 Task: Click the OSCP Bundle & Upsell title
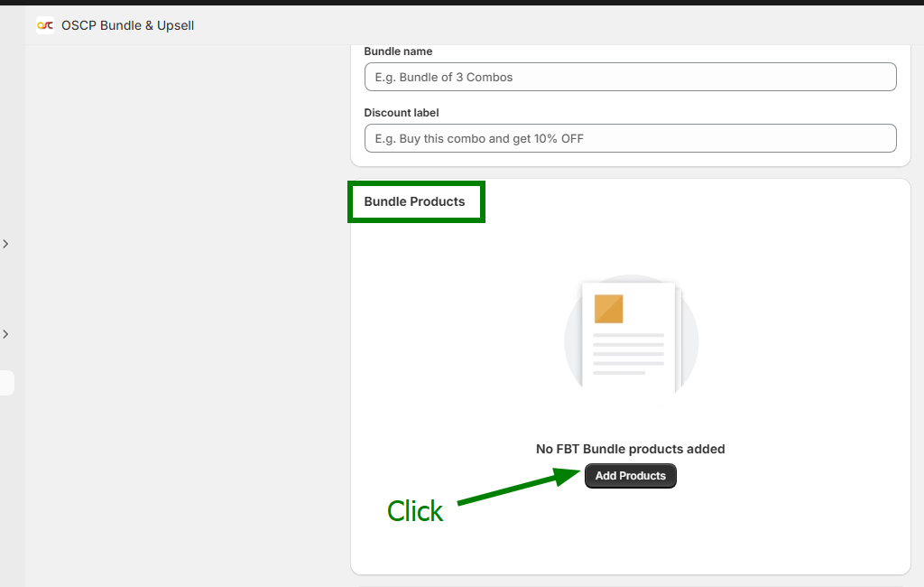pyautogui.click(x=127, y=25)
